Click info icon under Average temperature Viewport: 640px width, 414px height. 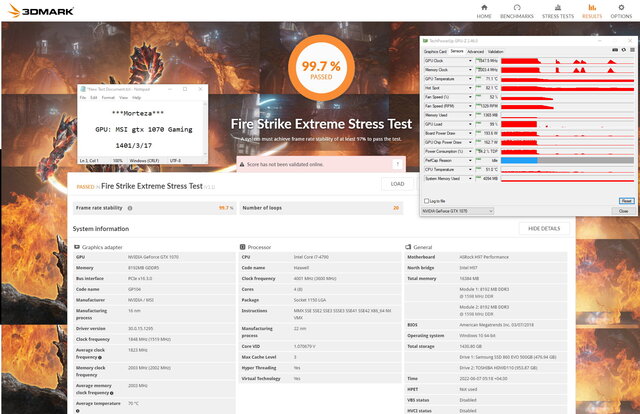click(77, 411)
